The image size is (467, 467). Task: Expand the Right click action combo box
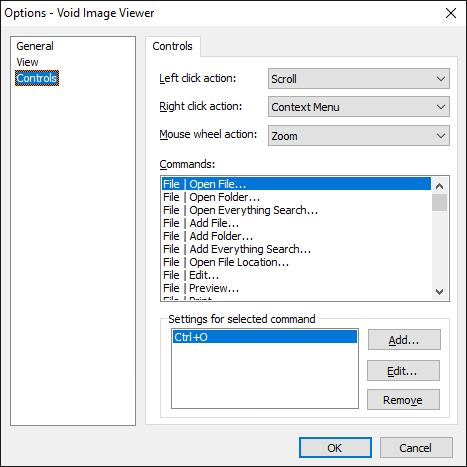coord(359,107)
